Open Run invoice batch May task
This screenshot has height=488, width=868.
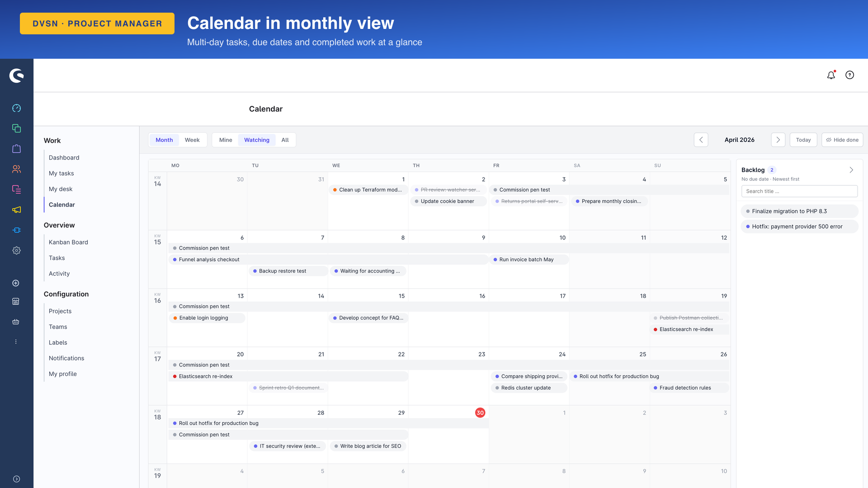529,259
